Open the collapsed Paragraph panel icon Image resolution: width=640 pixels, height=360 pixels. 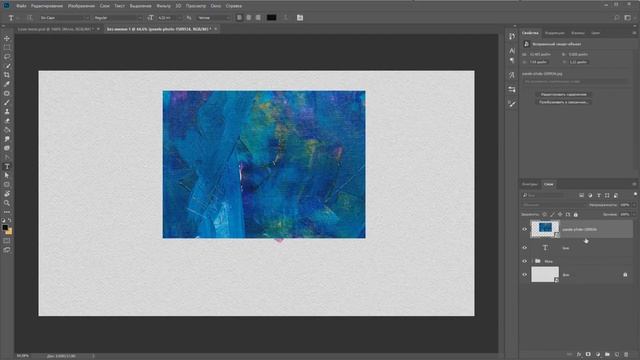pyautogui.click(x=512, y=60)
